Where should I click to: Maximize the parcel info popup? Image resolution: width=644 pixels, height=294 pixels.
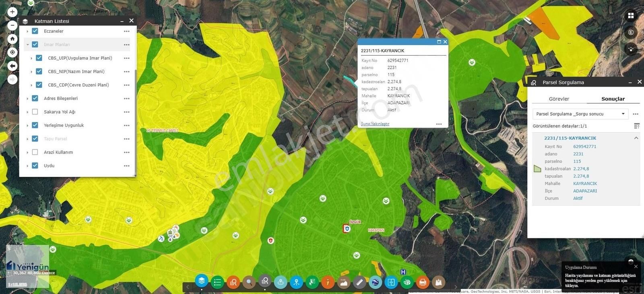tap(439, 42)
